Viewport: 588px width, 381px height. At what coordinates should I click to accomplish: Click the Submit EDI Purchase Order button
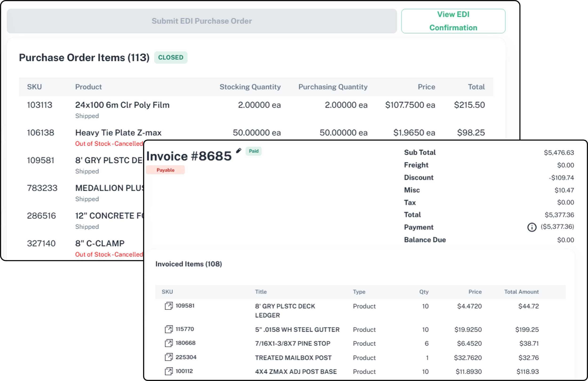[x=202, y=21]
